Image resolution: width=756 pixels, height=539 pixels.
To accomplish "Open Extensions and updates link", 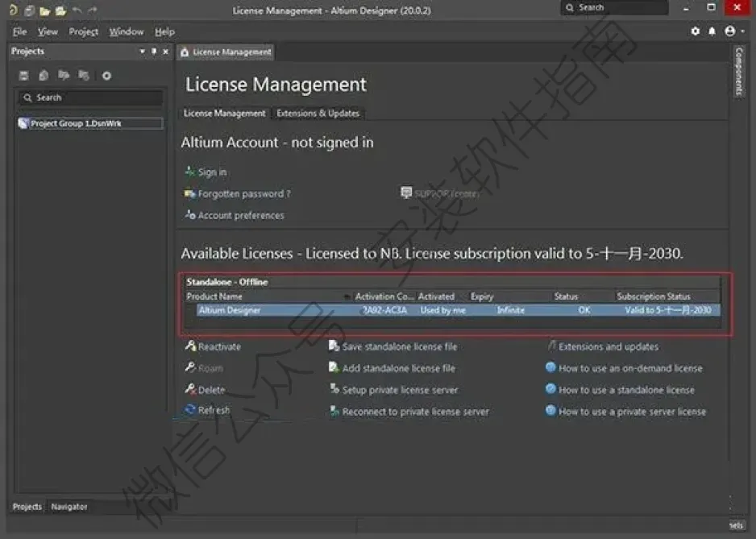I will pyautogui.click(x=609, y=346).
